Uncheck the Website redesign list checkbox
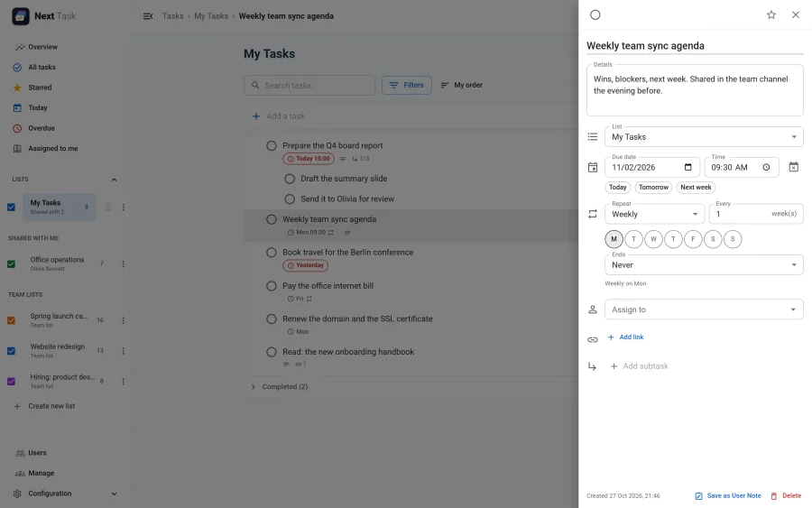Image resolution: width=812 pixels, height=508 pixels. pyautogui.click(x=11, y=351)
